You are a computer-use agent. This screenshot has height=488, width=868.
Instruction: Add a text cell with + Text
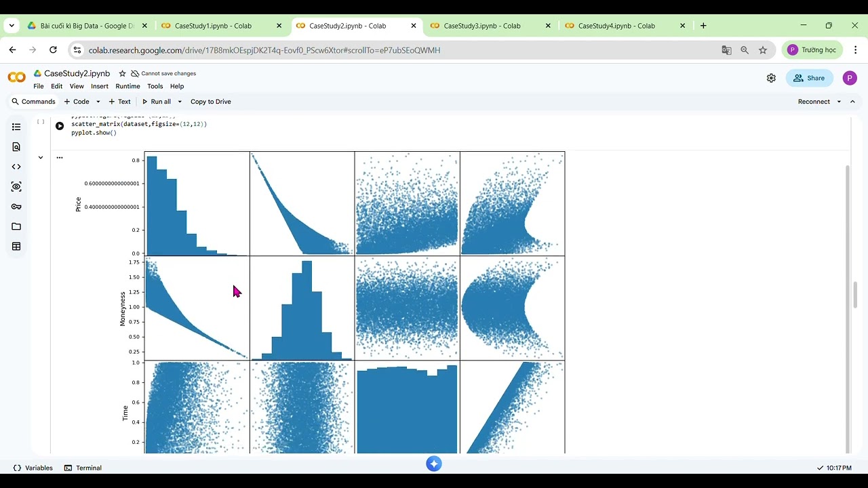point(119,102)
